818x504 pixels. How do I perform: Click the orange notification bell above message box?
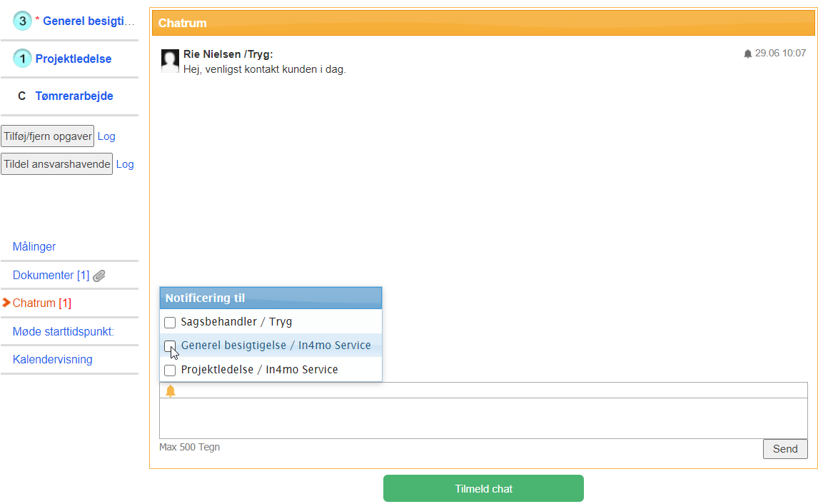[x=170, y=390]
